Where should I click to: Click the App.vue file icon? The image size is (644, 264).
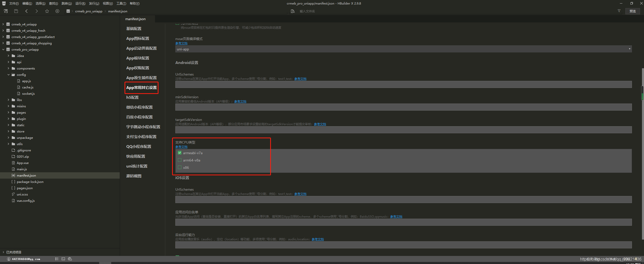pyautogui.click(x=13, y=163)
